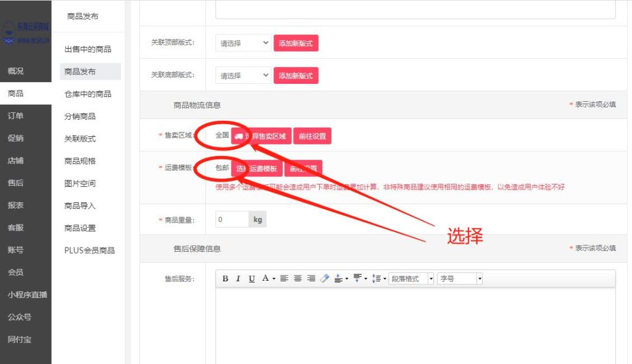Apply italic formatting in the editor toolbar
Image resolution: width=632 pixels, height=364 pixels.
(238, 278)
